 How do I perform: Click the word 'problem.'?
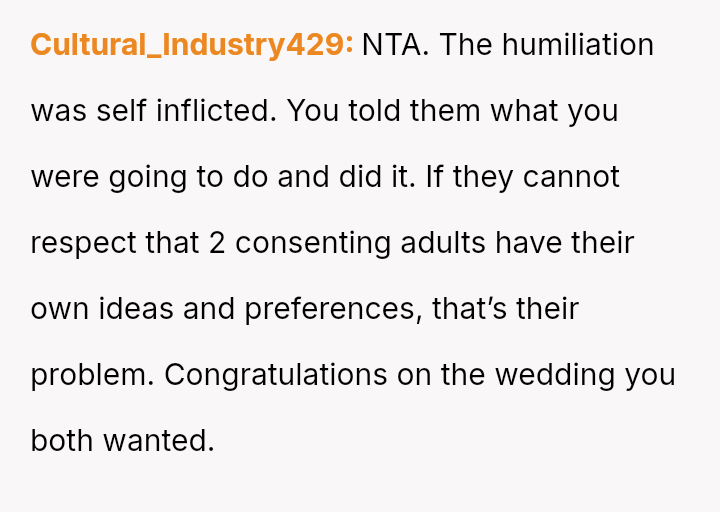pyautogui.click(x=93, y=375)
